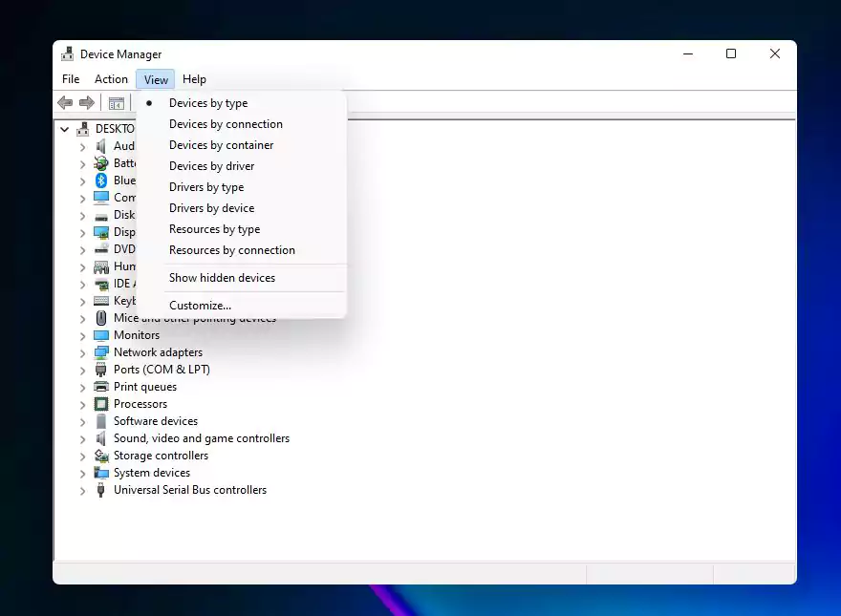Image resolution: width=841 pixels, height=616 pixels.
Task: Expand the Universal Serial Bus controllers chevron
Action: pyautogui.click(x=82, y=491)
